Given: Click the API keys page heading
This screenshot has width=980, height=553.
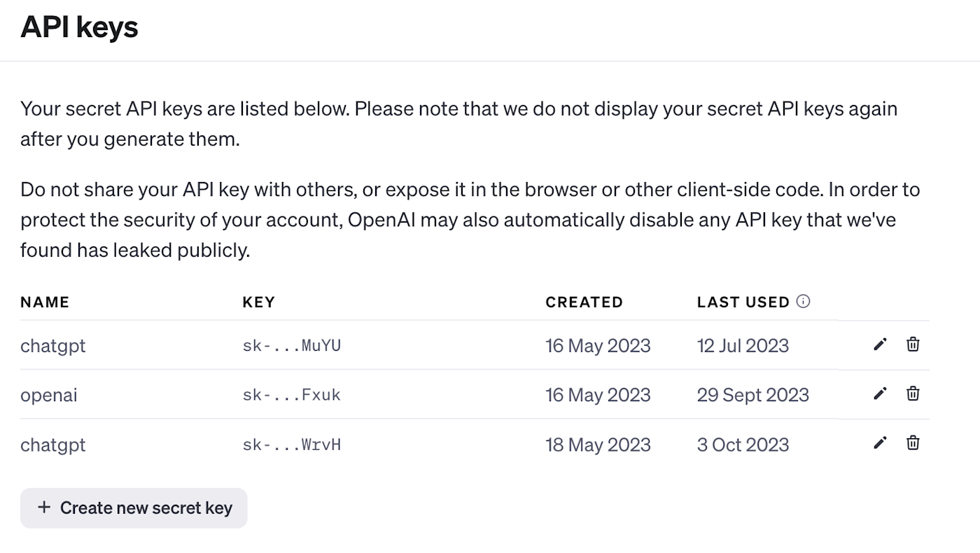Looking at the screenshot, I should tap(79, 27).
